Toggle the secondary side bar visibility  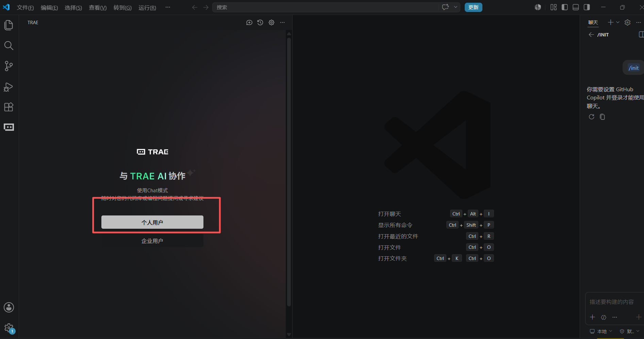click(587, 7)
